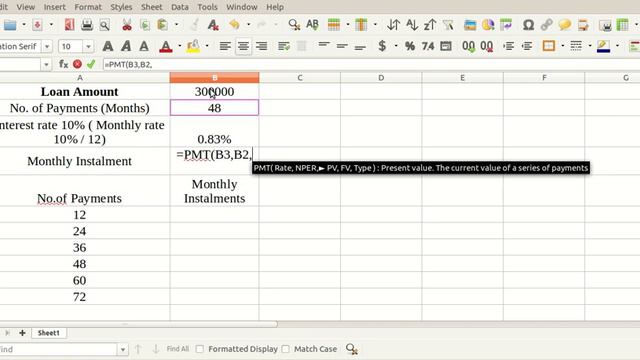Switch to the Sheet1 tab
640x360 pixels.
tap(49, 333)
